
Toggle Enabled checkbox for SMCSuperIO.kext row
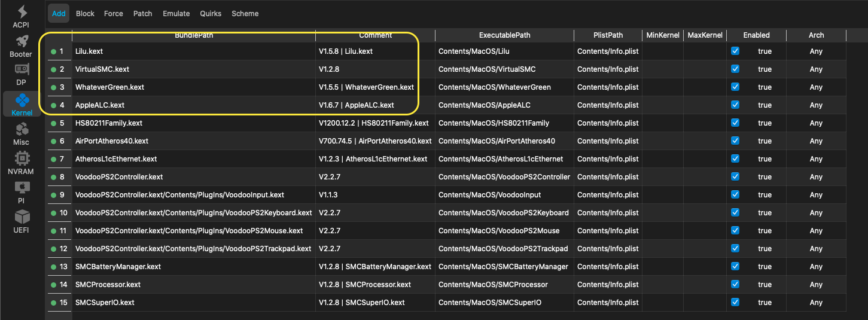pyautogui.click(x=735, y=302)
